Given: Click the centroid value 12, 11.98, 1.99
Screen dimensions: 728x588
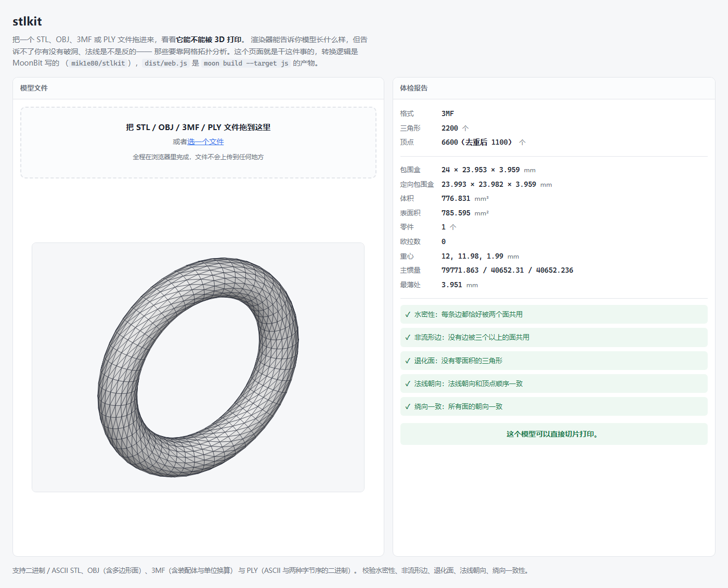Looking at the screenshot, I should 472,256.
